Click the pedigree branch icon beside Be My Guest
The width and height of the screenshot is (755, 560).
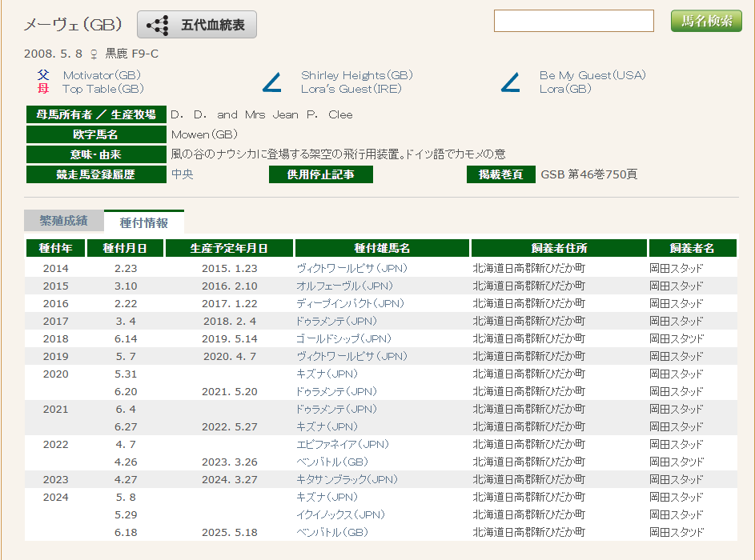510,82
